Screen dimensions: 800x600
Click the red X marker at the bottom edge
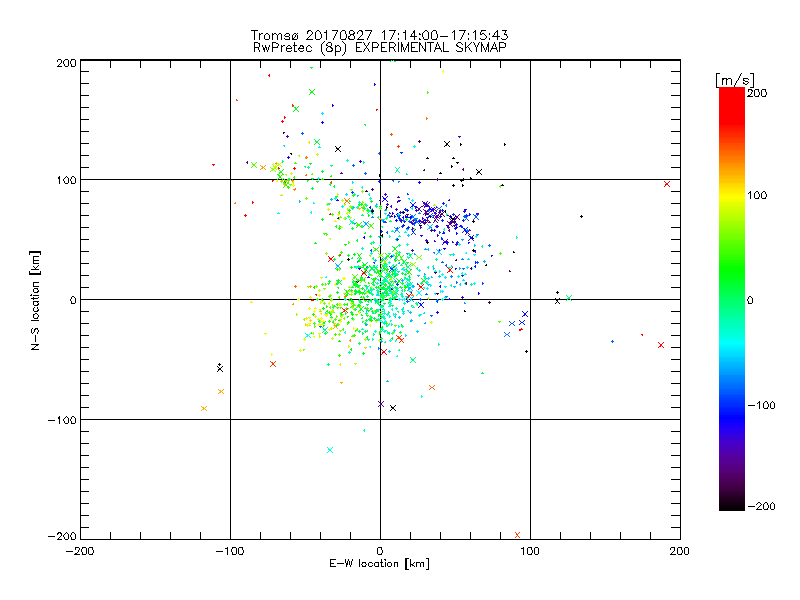517,535
